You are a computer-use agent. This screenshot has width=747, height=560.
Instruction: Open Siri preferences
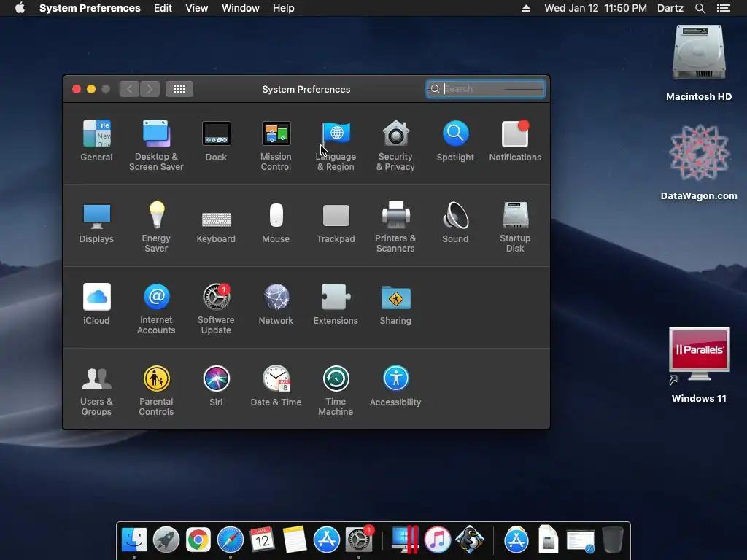click(216, 386)
